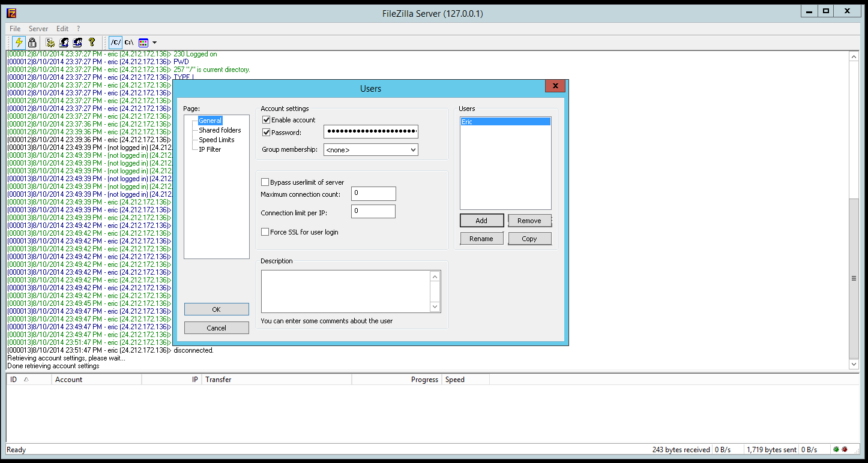Click Connection limit per IP field
Image resolution: width=868 pixels, height=463 pixels.
[x=373, y=211]
